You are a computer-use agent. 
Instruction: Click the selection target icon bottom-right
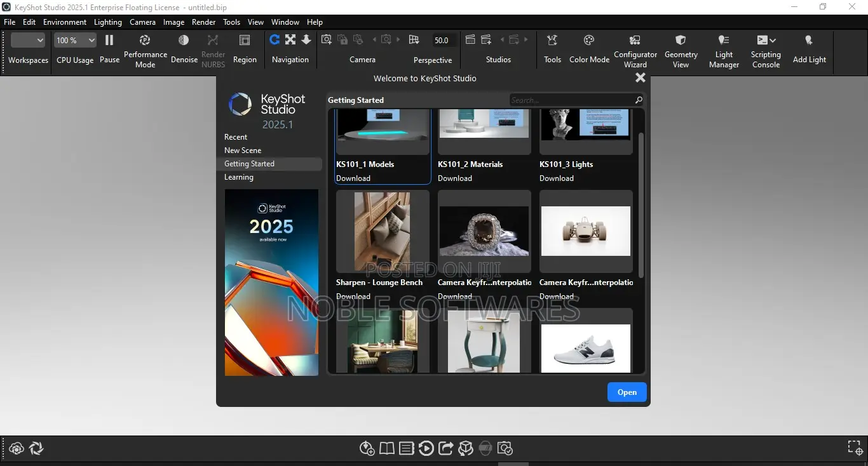[x=855, y=448]
